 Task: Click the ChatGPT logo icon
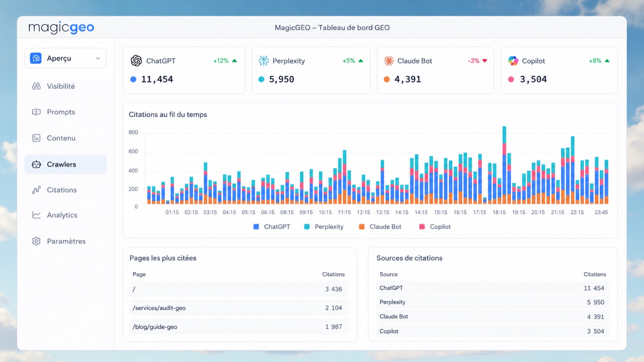click(136, 61)
